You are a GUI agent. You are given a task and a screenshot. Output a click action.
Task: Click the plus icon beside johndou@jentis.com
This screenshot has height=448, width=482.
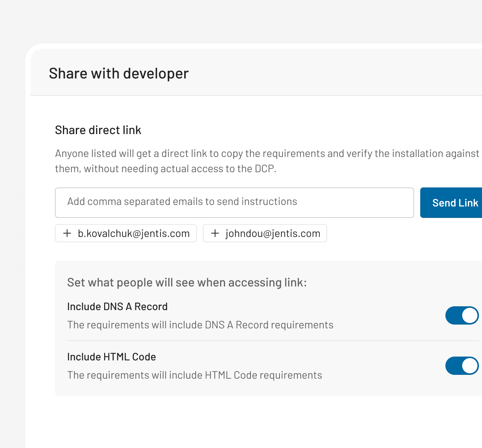pos(215,233)
